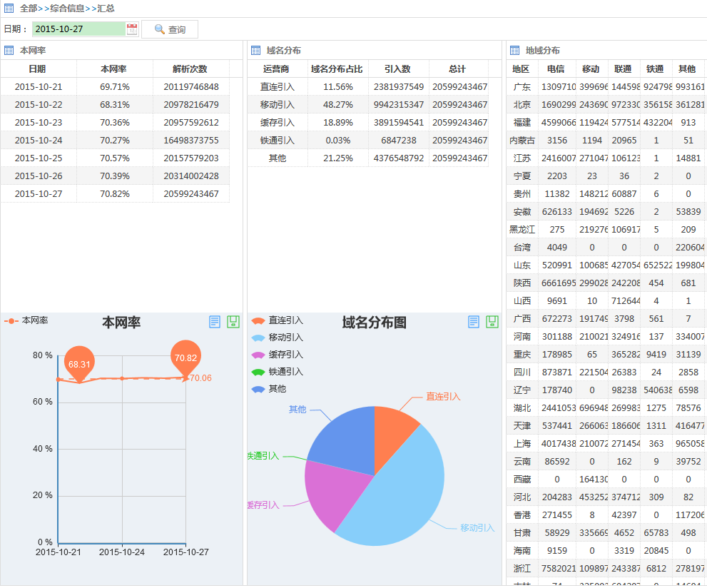Viewport: 707px width, 588px height.
Task: Select the 直连引入 row in 域名分布 table
Action: click(x=368, y=86)
